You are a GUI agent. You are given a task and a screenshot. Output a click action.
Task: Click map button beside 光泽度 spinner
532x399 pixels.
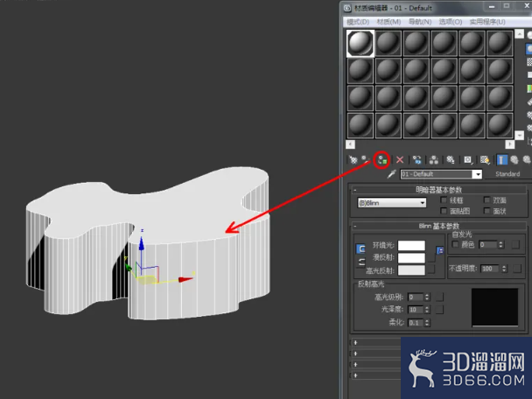coord(440,310)
